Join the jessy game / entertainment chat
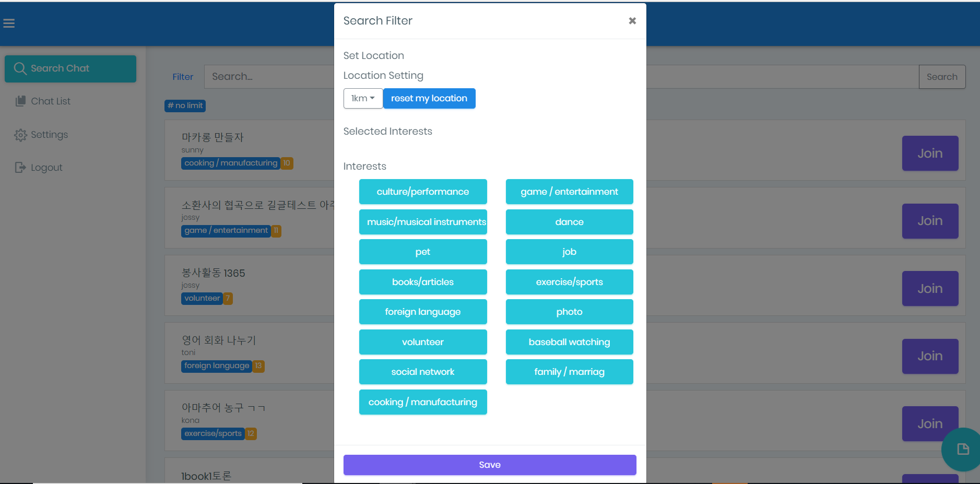Image resolution: width=980 pixels, height=484 pixels. click(930, 221)
